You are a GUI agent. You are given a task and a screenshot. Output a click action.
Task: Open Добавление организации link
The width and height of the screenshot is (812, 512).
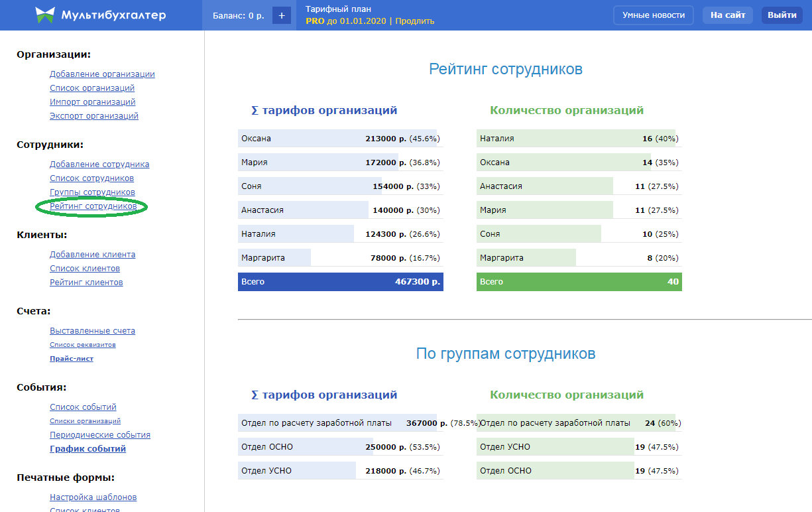click(x=102, y=74)
